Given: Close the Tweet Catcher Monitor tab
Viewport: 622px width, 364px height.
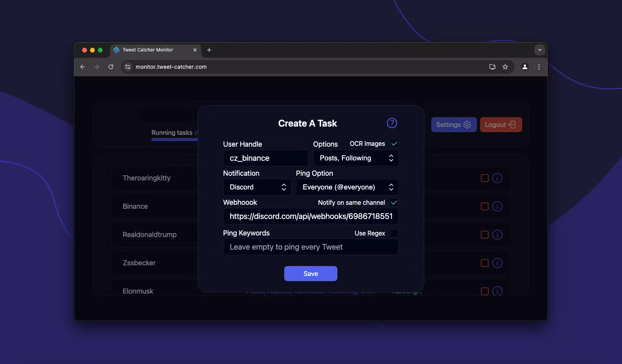Looking at the screenshot, I should tap(195, 50).
